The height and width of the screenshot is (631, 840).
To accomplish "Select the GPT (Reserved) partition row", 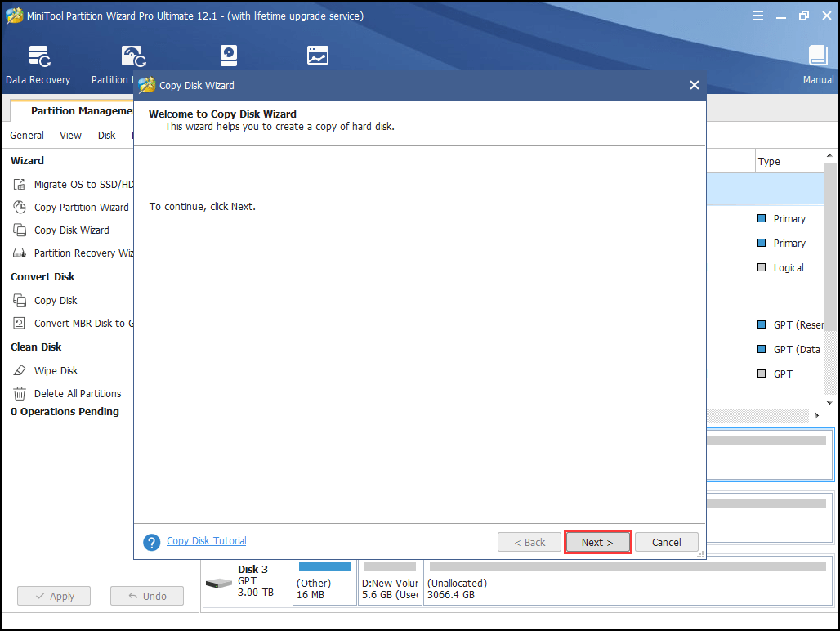I will coord(765,325).
